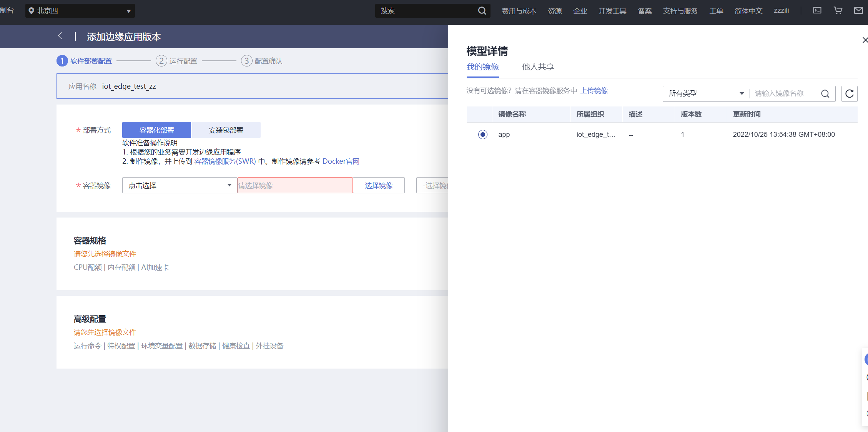Open the 北京四 region dropdown
The width and height of the screenshot is (868, 432).
click(x=80, y=11)
